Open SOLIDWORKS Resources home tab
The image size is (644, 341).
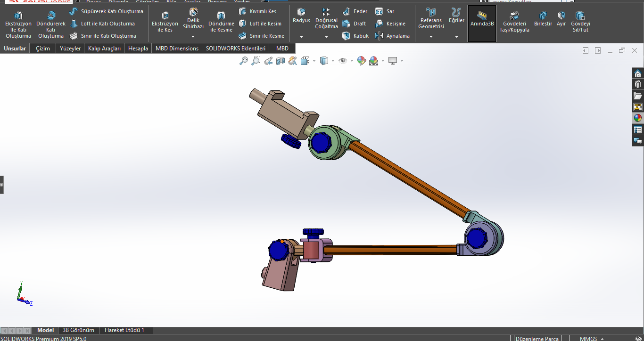click(638, 73)
